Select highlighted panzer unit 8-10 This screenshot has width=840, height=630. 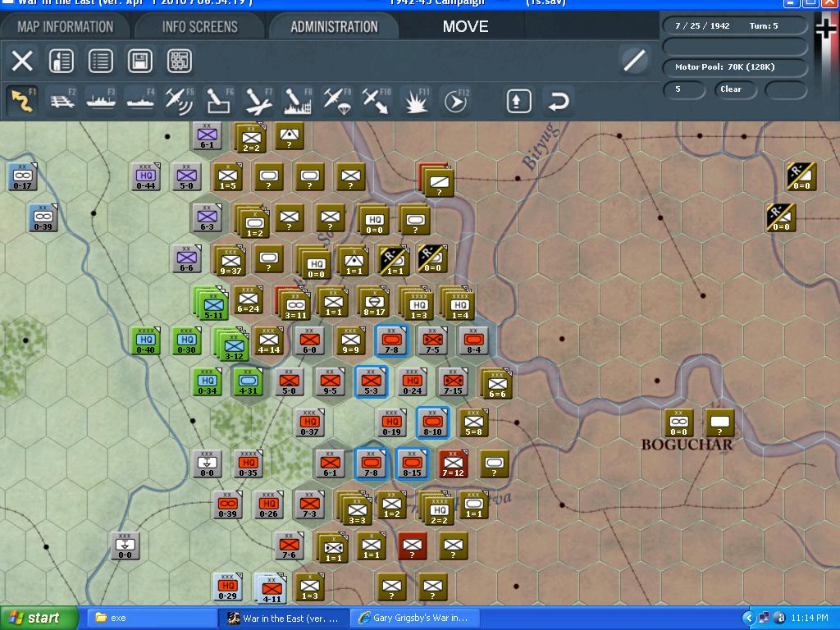tap(433, 422)
